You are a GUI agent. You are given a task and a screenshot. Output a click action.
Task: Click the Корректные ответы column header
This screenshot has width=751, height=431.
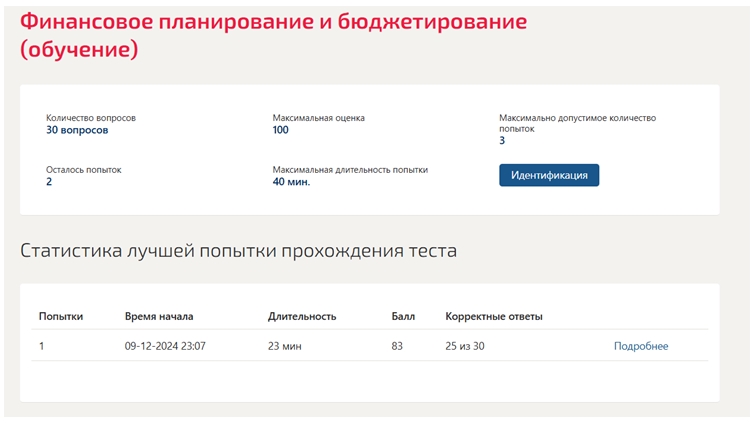(494, 317)
